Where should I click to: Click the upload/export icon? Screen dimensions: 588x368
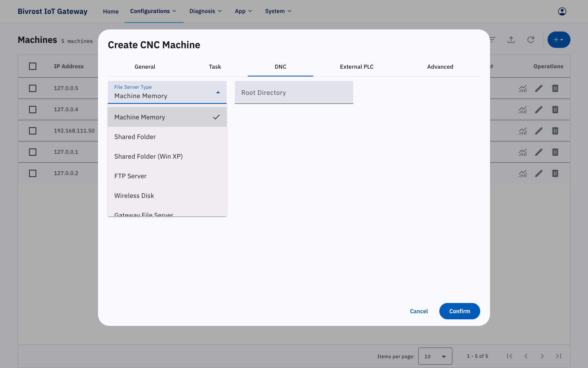point(511,40)
